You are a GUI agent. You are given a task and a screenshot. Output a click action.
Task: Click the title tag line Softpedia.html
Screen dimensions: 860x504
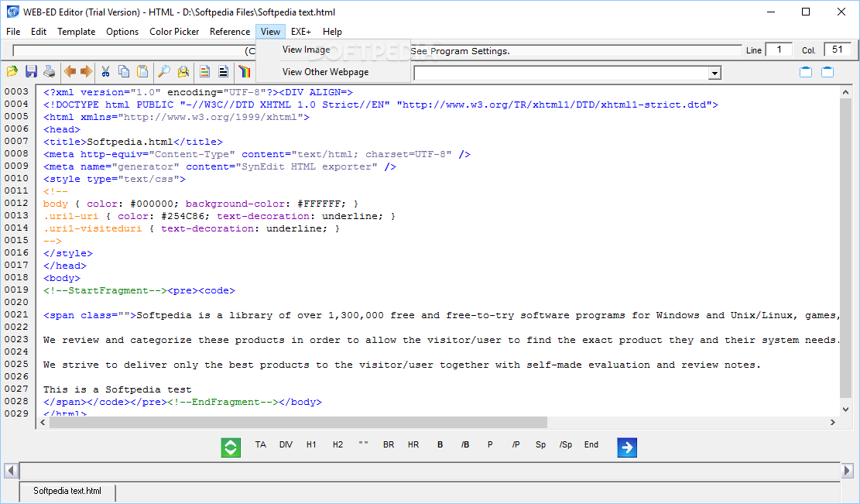pyautogui.click(x=133, y=142)
